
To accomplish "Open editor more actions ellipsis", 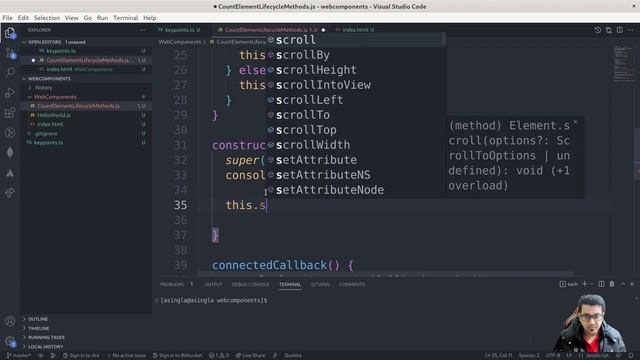I will [x=631, y=30].
